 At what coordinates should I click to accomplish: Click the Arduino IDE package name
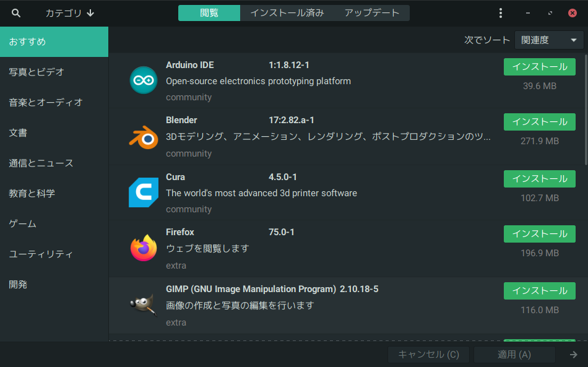tap(190, 65)
